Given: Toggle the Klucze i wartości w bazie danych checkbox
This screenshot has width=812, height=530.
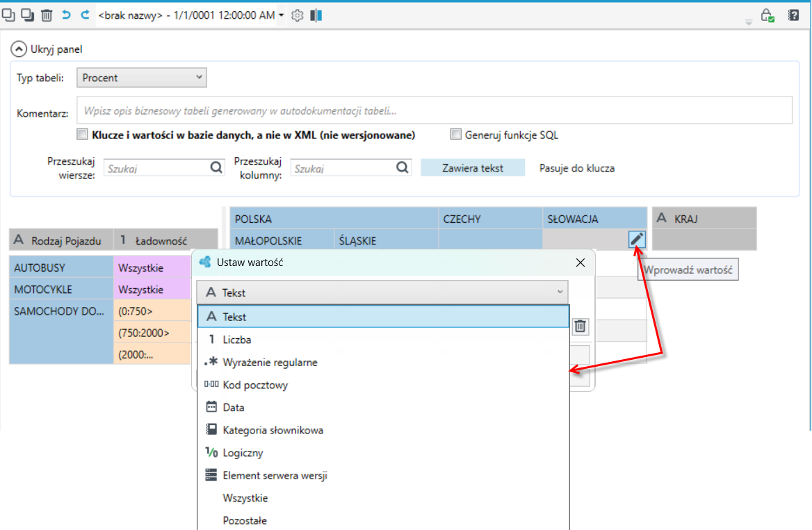Looking at the screenshot, I should [82, 135].
